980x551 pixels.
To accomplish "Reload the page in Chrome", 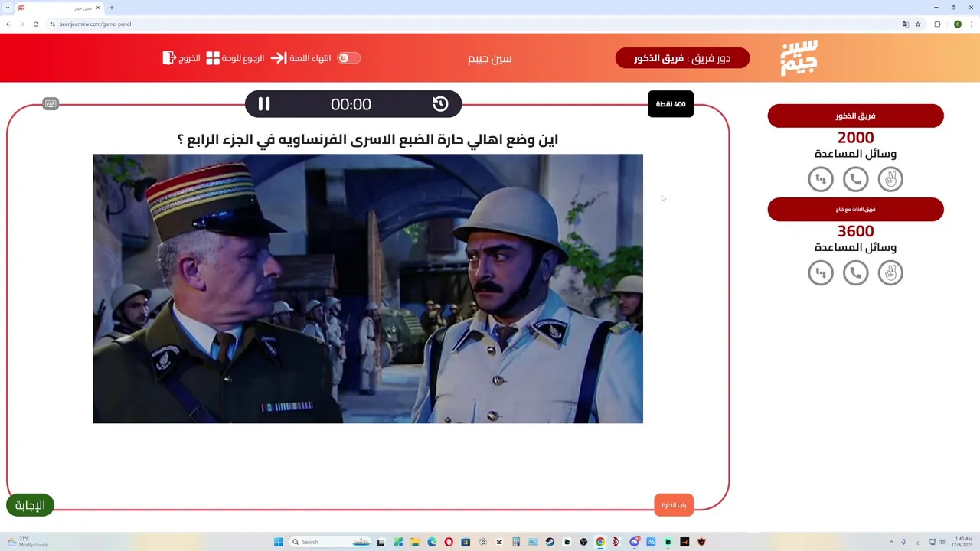I will tap(35, 24).
